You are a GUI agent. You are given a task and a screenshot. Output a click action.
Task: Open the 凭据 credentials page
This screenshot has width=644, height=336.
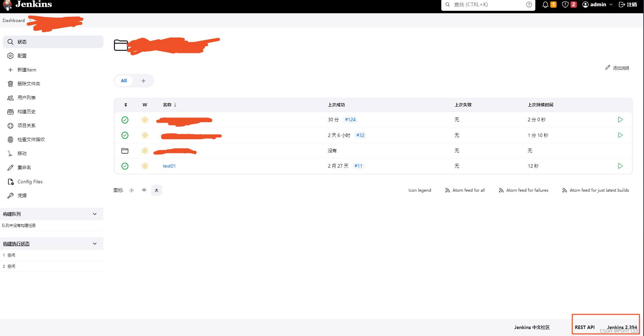point(22,195)
